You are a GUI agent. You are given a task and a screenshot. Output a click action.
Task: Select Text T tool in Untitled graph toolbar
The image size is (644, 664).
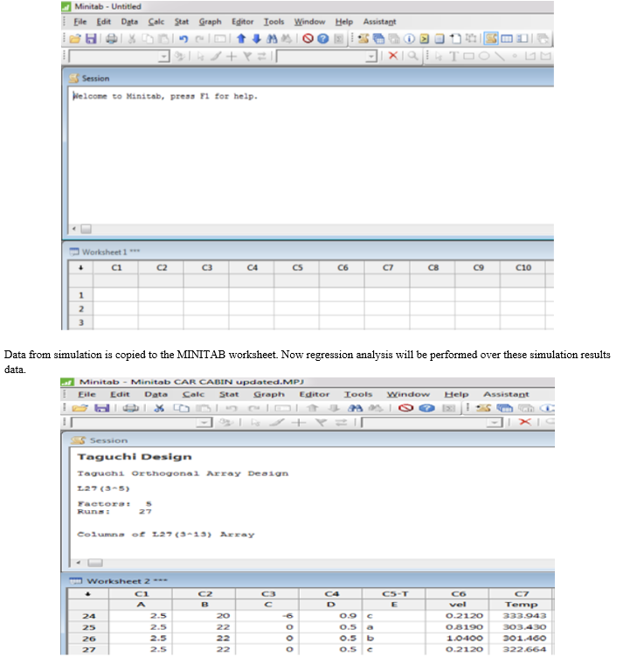[454, 56]
